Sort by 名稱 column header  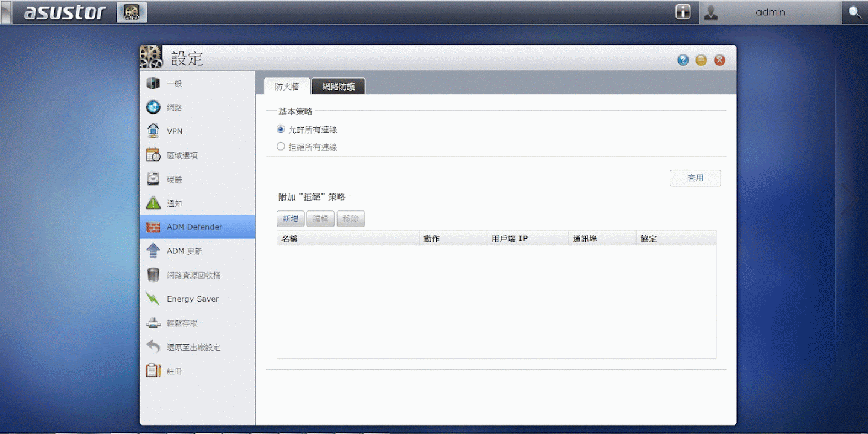[348, 238]
